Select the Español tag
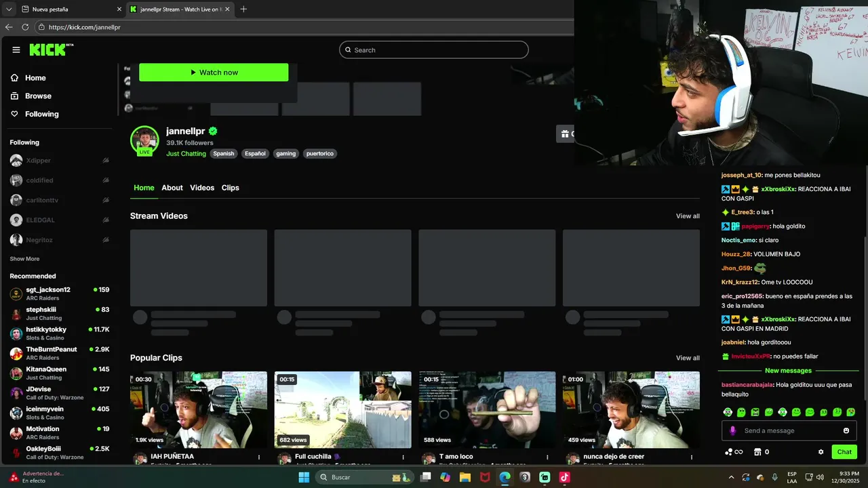 (x=255, y=154)
